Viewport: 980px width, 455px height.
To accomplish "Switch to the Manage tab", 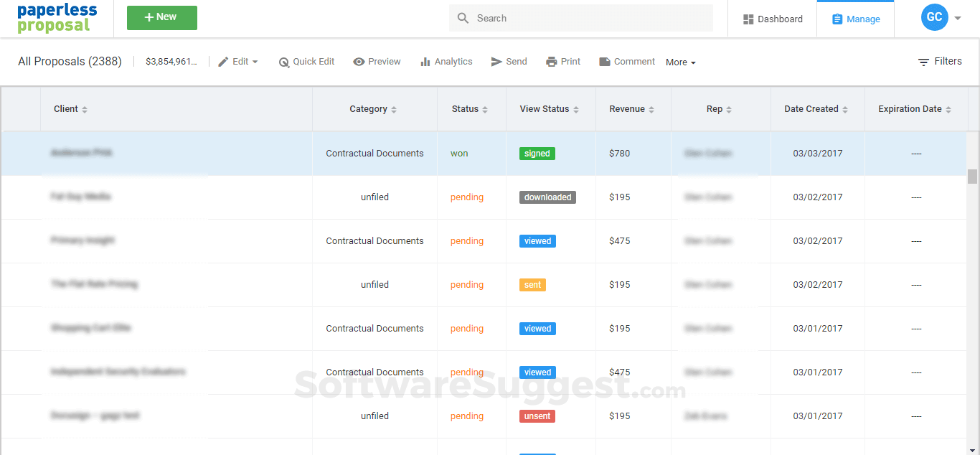I will [856, 19].
